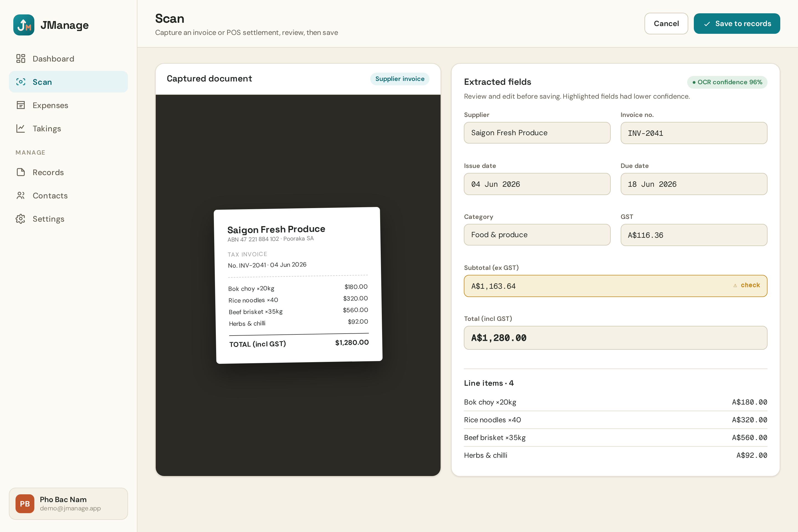
Task: Edit the Due date field
Action: [x=694, y=184]
